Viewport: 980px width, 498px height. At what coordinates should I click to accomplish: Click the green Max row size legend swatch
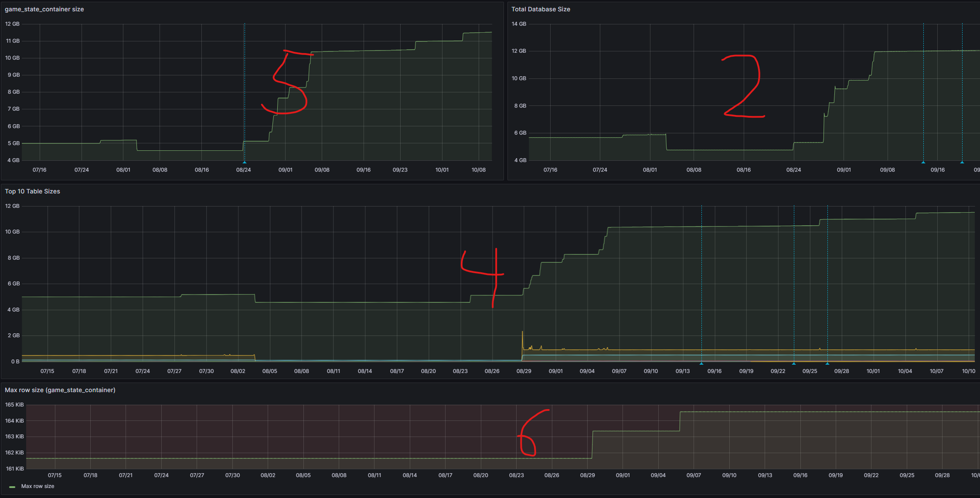coord(13,486)
